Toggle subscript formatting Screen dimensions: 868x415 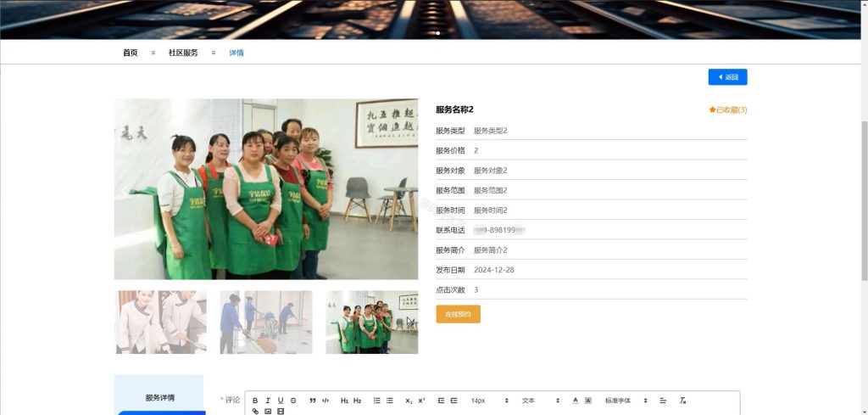click(409, 401)
